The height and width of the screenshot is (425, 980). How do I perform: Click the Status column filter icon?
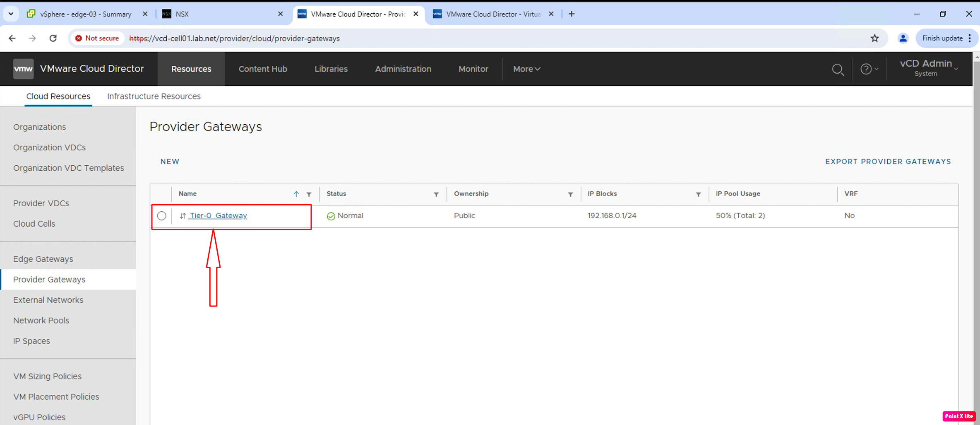(436, 194)
